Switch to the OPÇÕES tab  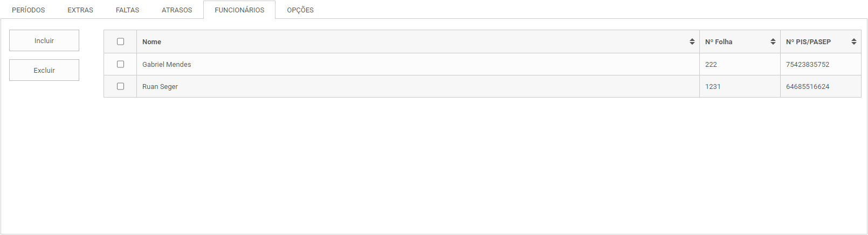pos(300,10)
